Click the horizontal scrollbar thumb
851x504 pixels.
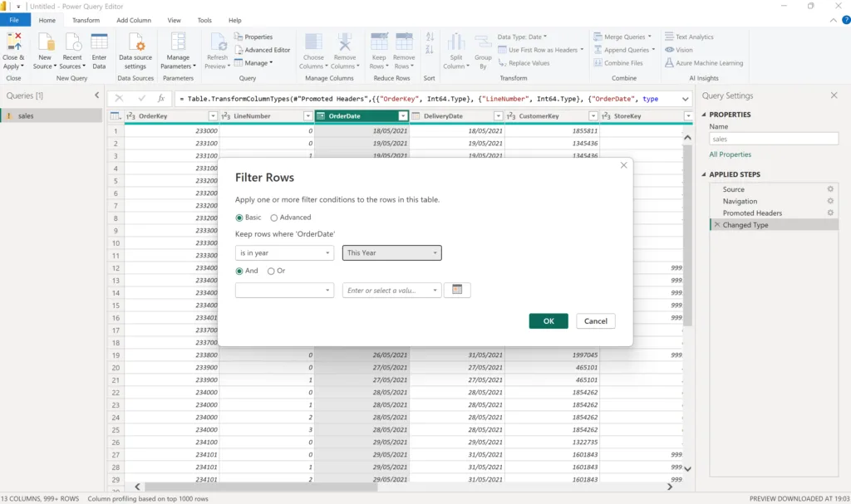pos(261,487)
